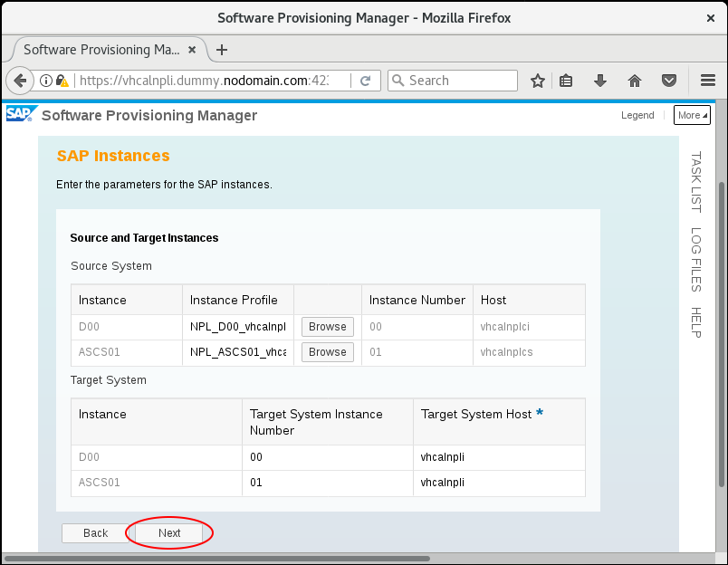This screenshot has height=565, width=728.
Task: Click source host vhcalnplci cell
Action: coord(529,327)
